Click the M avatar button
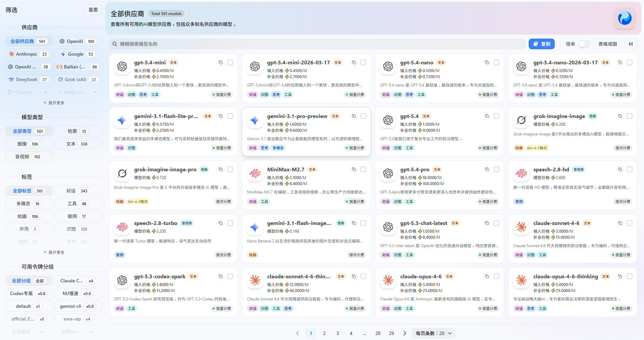644x340 pixels. pos(631,44)
